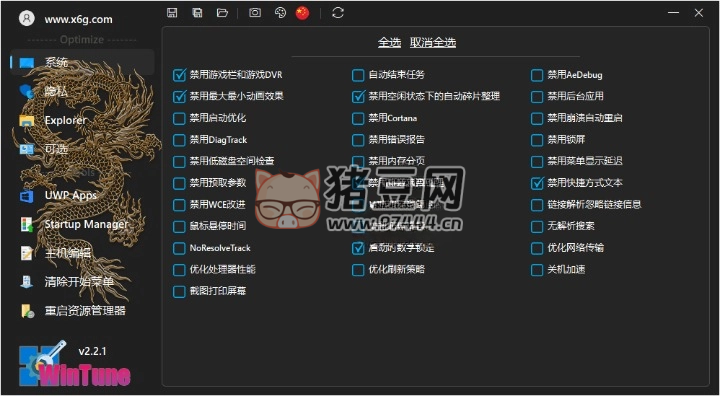Uncheck 禁用游戏栏和游戏DVR
Image resolution: width=720 pixels, height=396 pixels.
click(179, 75)
